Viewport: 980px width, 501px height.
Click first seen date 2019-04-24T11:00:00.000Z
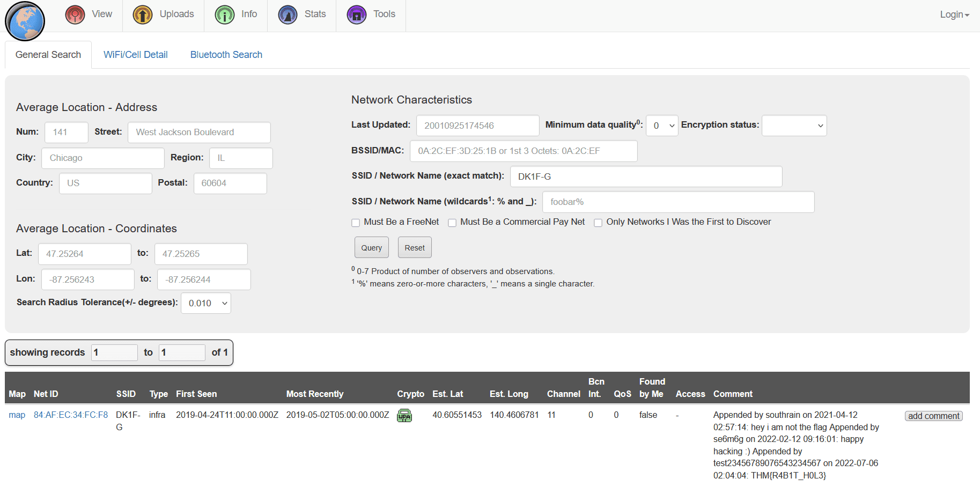click(227, 415)
